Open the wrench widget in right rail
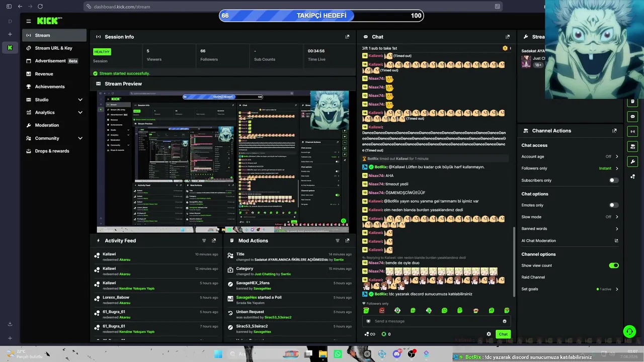 pyautogui.click(x=633, y=161)
